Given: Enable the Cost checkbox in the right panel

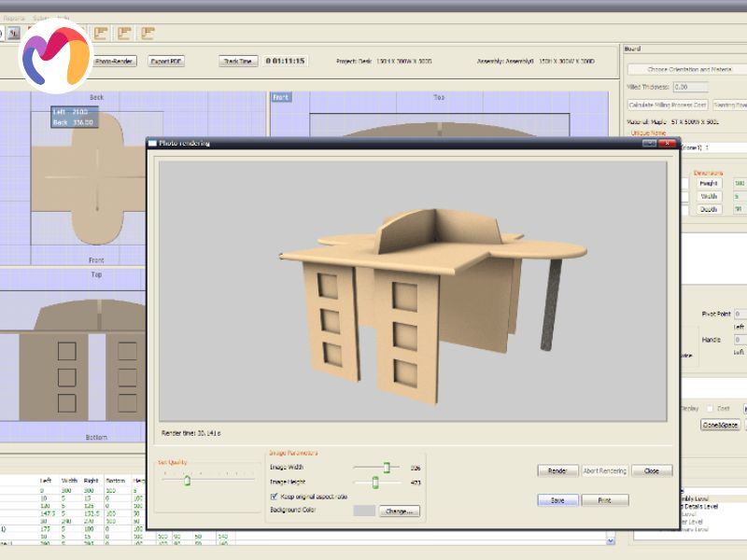Looking at the screenshot, I should 711,408.
